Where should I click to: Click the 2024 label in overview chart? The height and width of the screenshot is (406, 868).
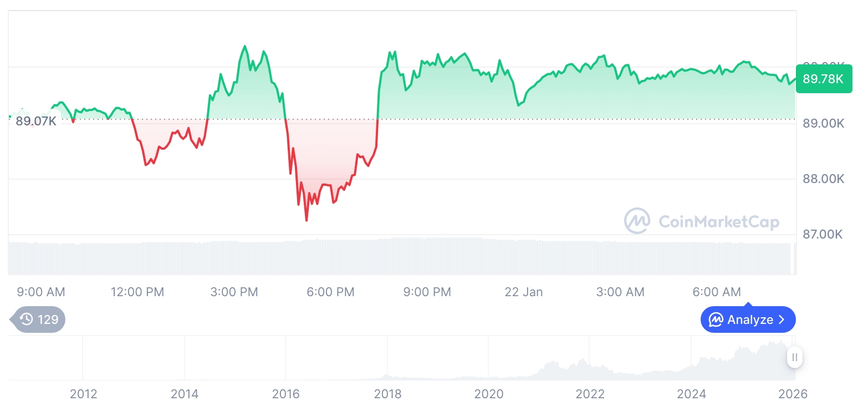(691, 394)
